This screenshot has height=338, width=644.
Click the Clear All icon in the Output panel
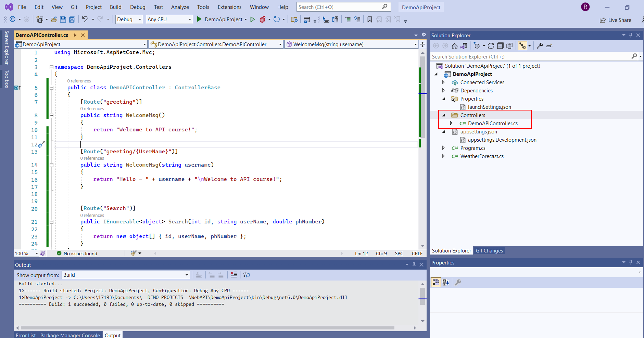pyautogui.click(x=234, y=275)
